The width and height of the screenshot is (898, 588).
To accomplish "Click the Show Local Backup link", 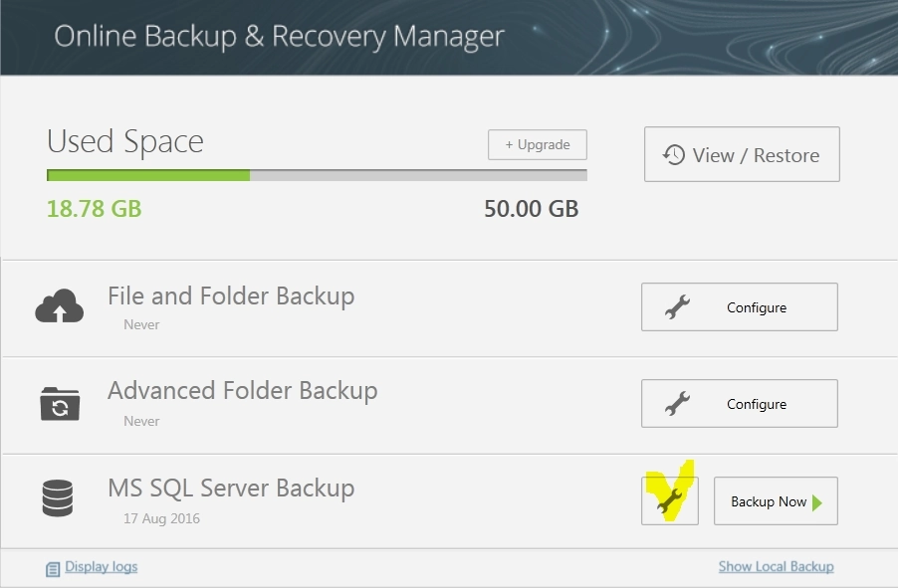I will click(x=776, y=566).
